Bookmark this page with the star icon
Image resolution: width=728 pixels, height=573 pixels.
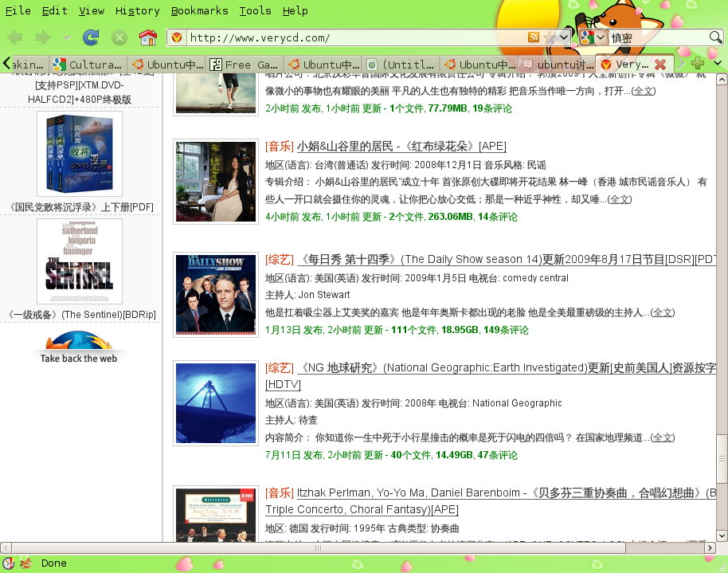(550, 37)
